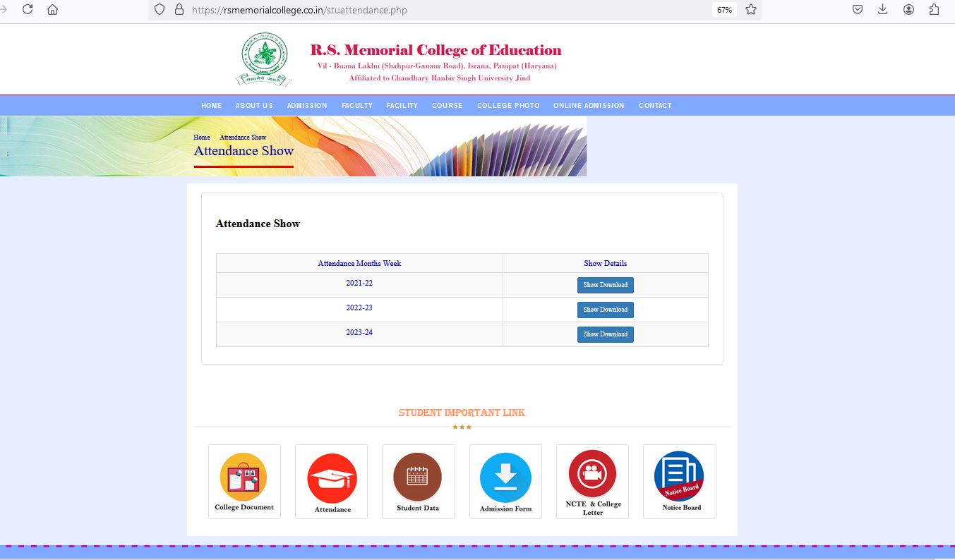Click the College Document icon

tap(244, 477)
